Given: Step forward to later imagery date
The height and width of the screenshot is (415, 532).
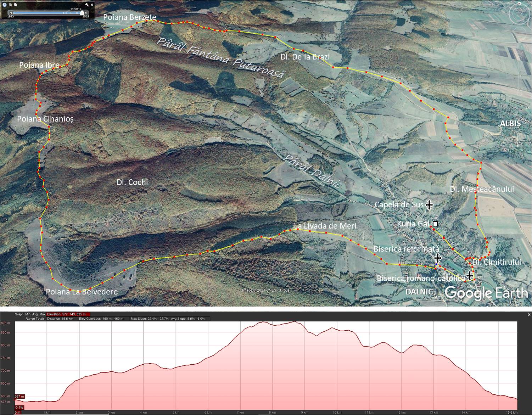Looking at the screenshot, I should click(x=86, y=13).
